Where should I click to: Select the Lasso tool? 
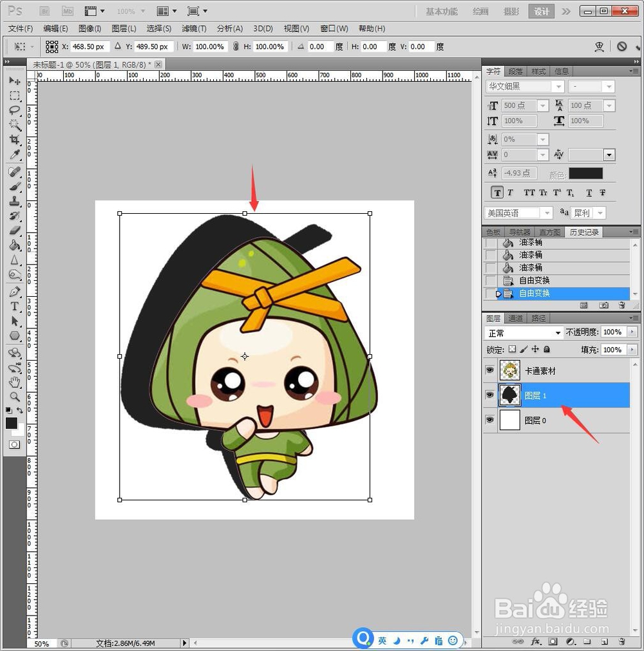(x=15, y=111)
